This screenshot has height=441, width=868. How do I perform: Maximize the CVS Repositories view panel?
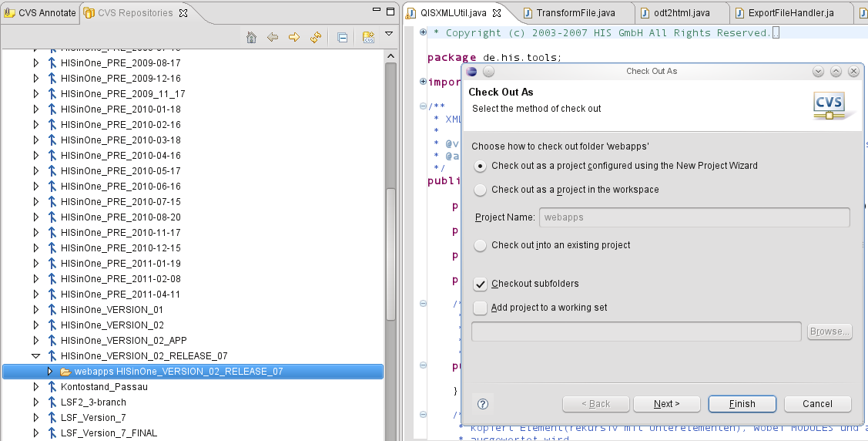[x=390, y=11]
